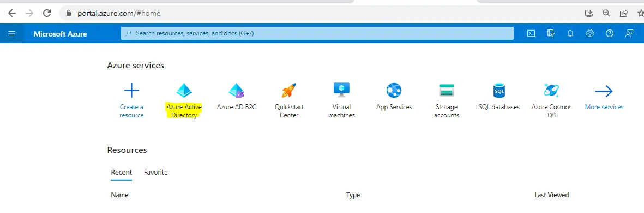The width and height of the screenshot is (644, 213).
Task: Go forward in the browser
Action: point(29,13)
